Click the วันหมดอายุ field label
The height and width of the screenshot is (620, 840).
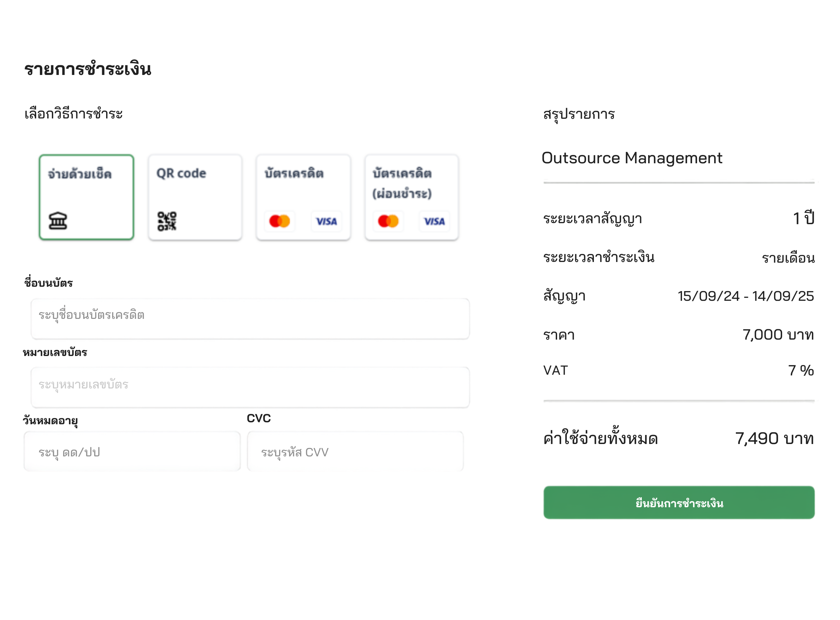click(x=50, y=421)
